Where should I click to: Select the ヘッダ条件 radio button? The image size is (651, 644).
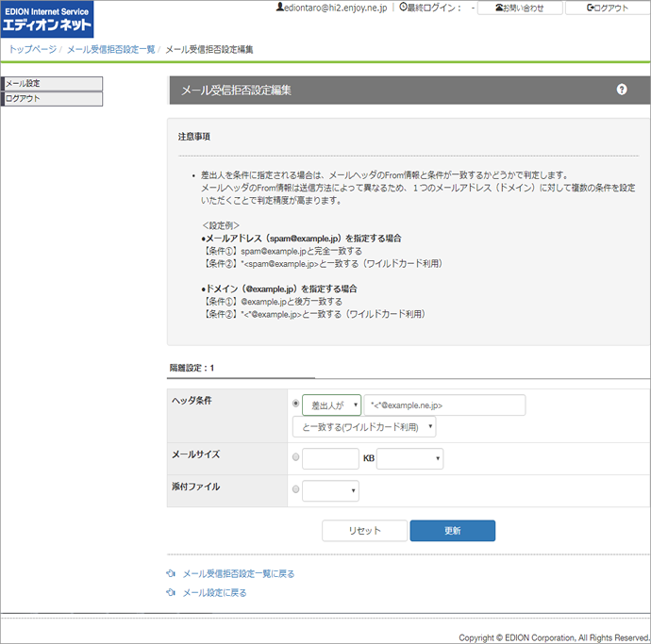tap(296, 404)
